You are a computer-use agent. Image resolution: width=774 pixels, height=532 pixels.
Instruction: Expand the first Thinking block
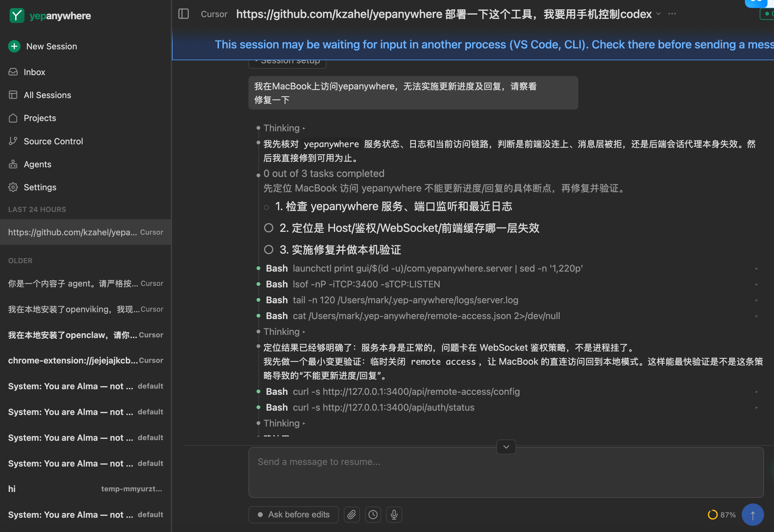tap(284, 128)
